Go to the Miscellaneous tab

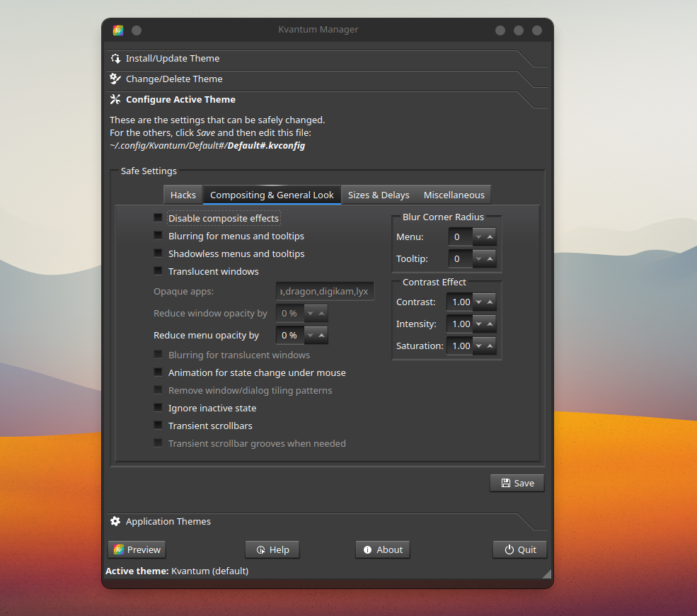click(x=454, y=195)
